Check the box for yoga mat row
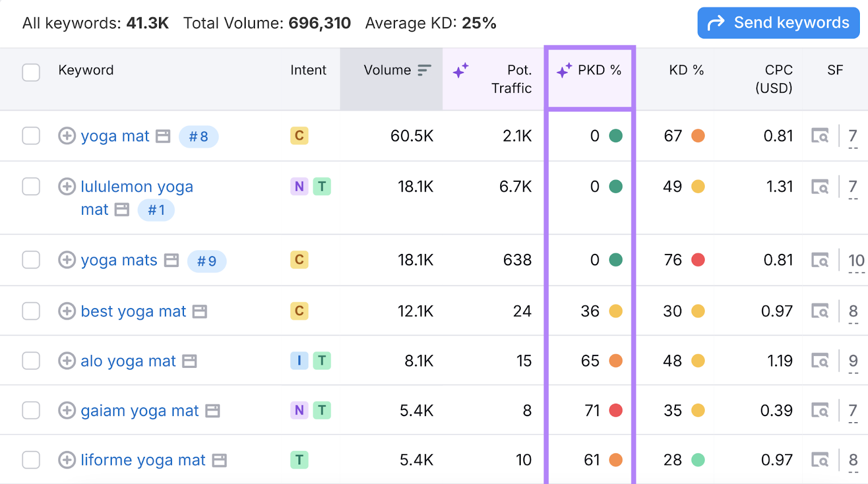 tap(31, 136)
